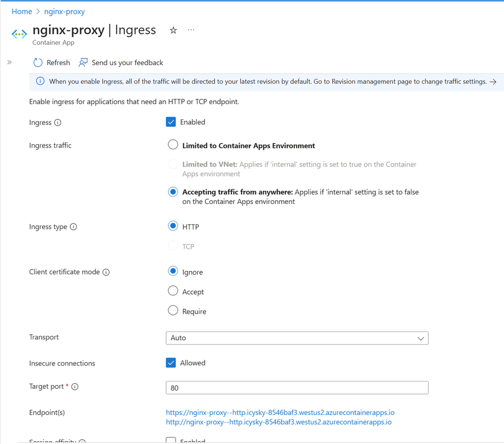Viewport: 504px width, 444px height.
Task: Click the info icon in the banner
Action: 40,81
